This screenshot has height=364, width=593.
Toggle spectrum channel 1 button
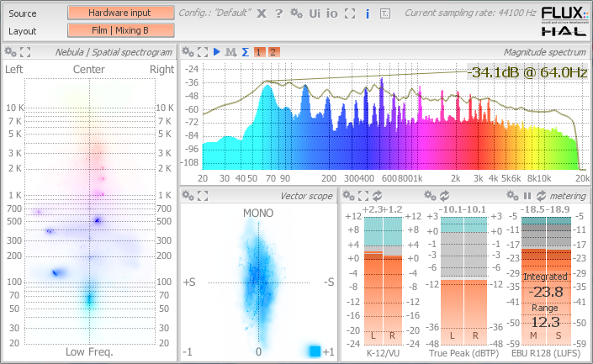(x=259, y=52)
